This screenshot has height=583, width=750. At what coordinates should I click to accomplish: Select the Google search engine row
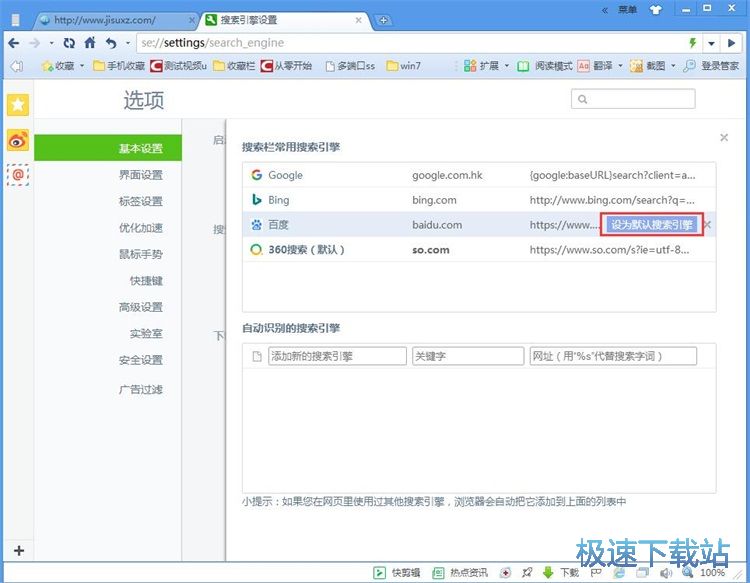pos(479,175)
